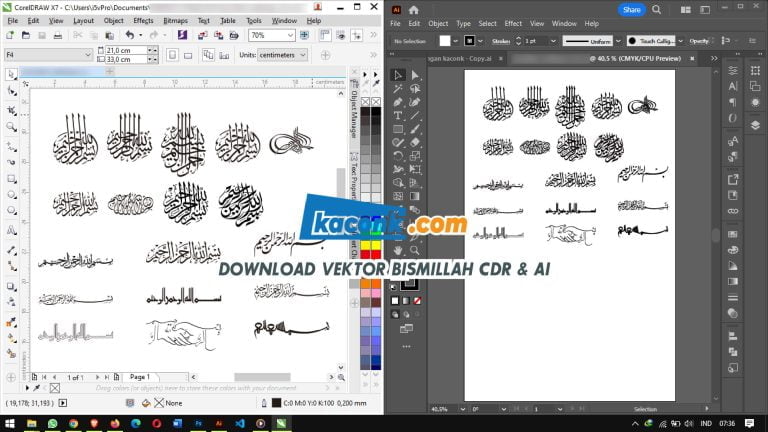The image size is (768, 432).
Task: Open the Bitmaps menu in CorelDRAW
Action: pyautogui.click(x=175, y=21)
